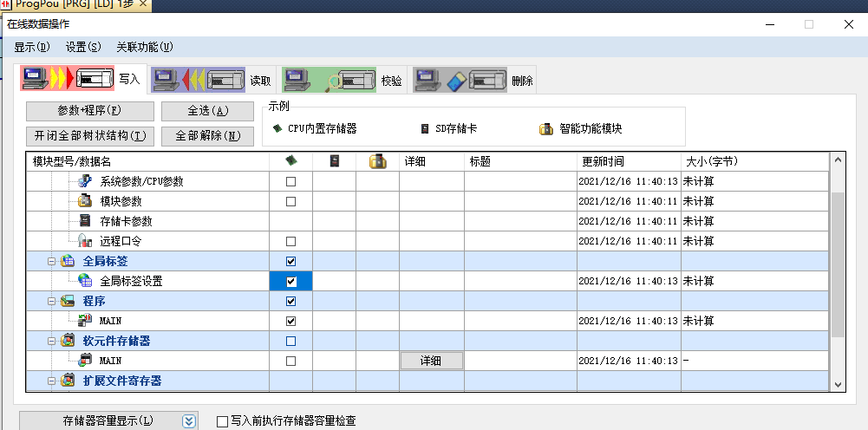Click the SD memory card column header icon

click(334, 161)
